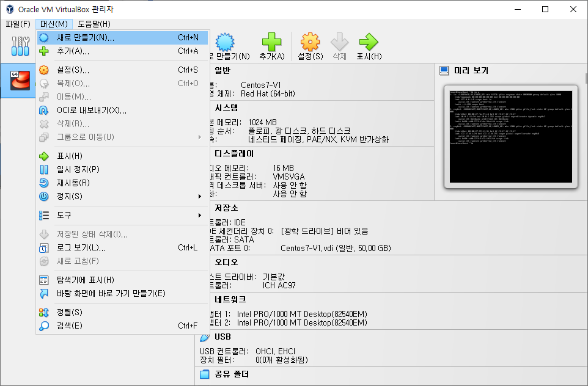This screenshot has width=588, height=386.
Task: Select 설정(S)... in the dropdown menu
Action: tap(123, 70)
